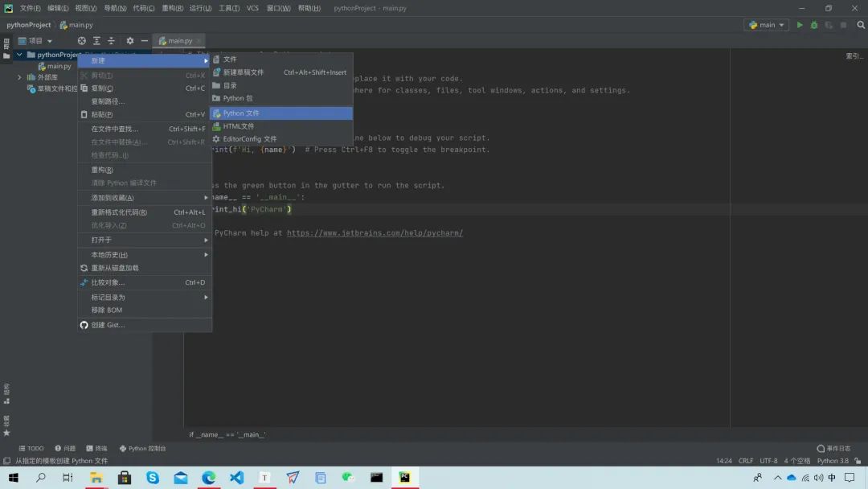Expand the 外部库 tree node
The height and width of the screenshot is (489, 868).
[19, 77]
